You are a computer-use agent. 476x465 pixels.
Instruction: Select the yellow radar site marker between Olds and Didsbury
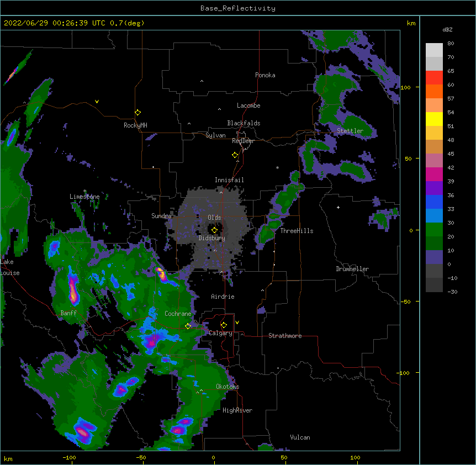(x=214, y=230)
